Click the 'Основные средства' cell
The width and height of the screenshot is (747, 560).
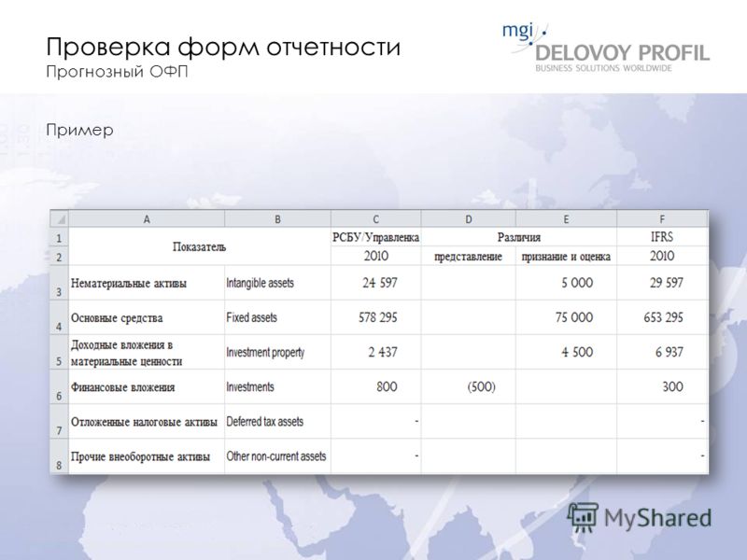click(x=147, y=317)
